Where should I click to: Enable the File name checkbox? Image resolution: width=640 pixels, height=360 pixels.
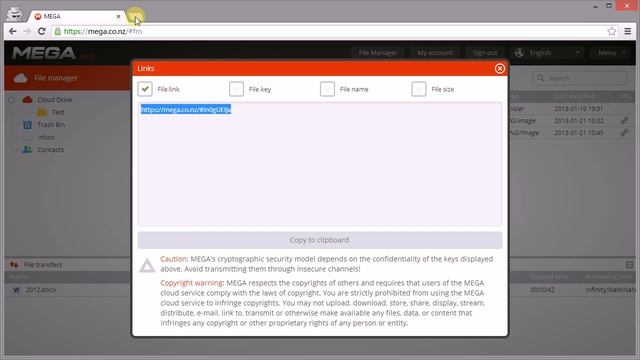(327, 89)
